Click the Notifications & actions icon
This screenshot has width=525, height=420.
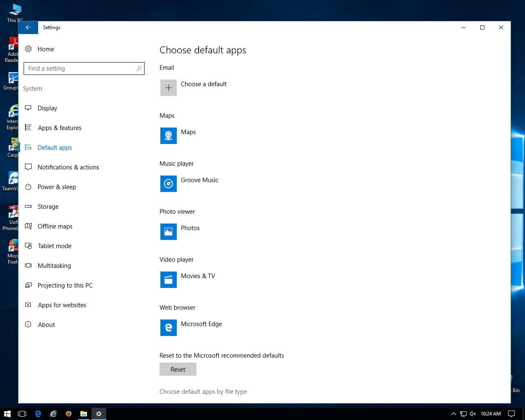pyautogui.click(x=28, y=167)
